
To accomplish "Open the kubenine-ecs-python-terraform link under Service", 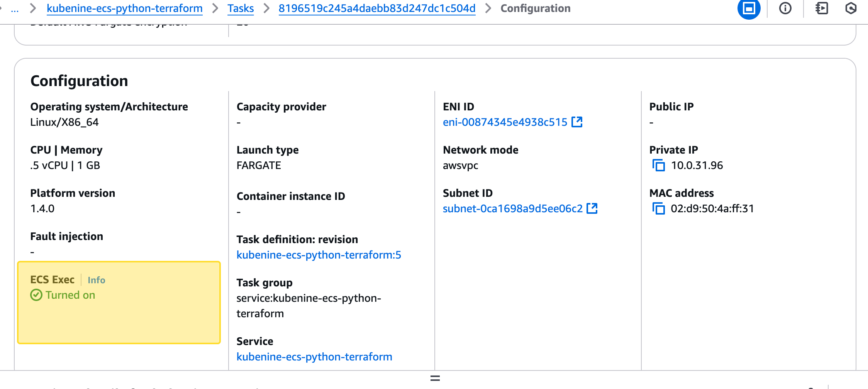I will point(314,357).
